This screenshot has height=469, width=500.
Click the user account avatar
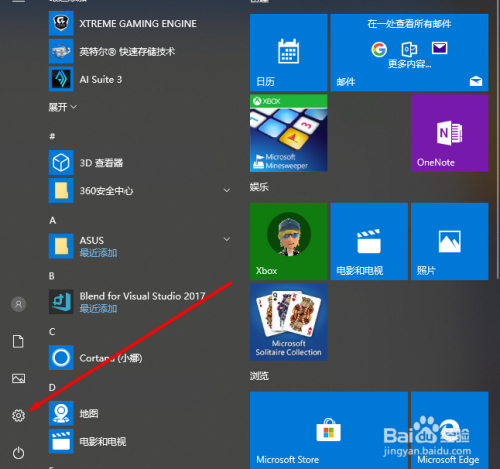19,304
